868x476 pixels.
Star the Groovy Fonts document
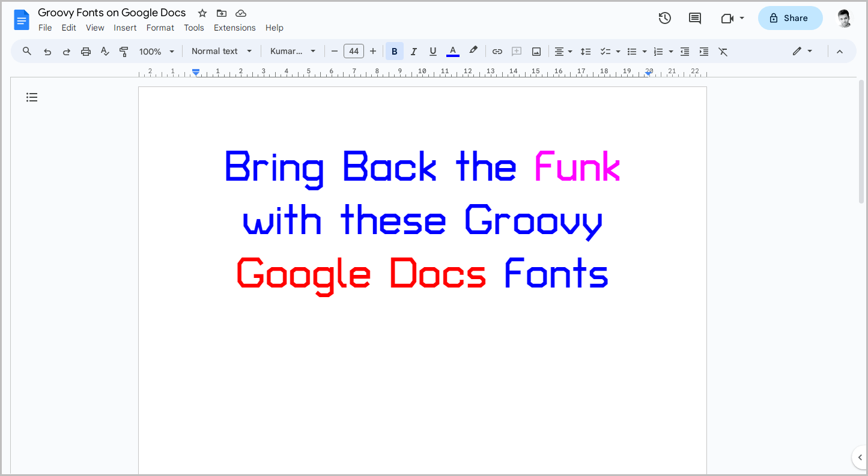(201, 13)
